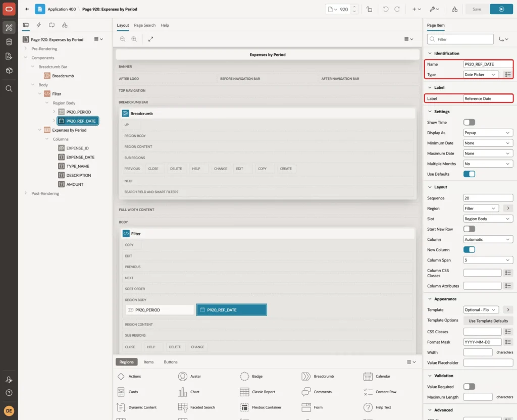Click the Name input field
The image size is (517, 420).
point(488,64)
